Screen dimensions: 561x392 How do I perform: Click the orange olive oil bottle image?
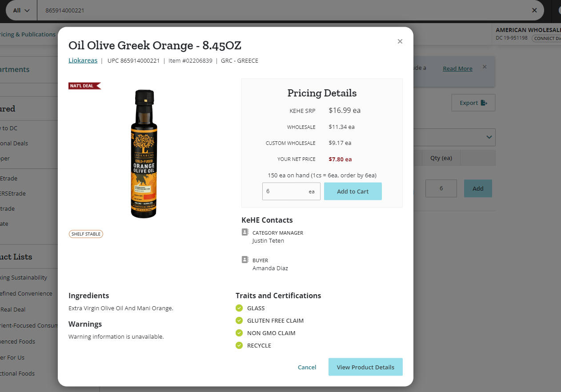(x=144, y=154)
